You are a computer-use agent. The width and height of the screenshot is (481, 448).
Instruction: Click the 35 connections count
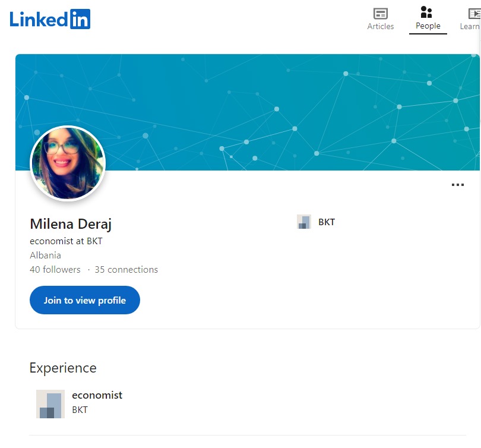click(126, 270)
